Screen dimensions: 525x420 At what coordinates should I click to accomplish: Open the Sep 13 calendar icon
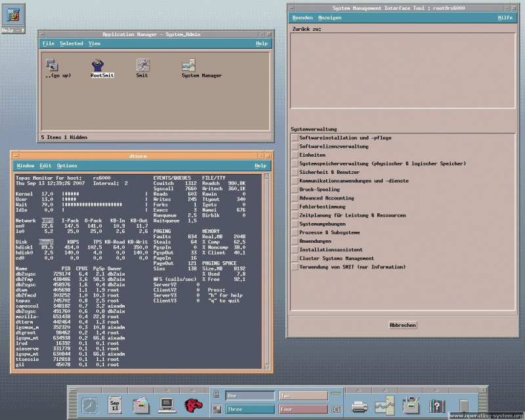coord(115,406)
